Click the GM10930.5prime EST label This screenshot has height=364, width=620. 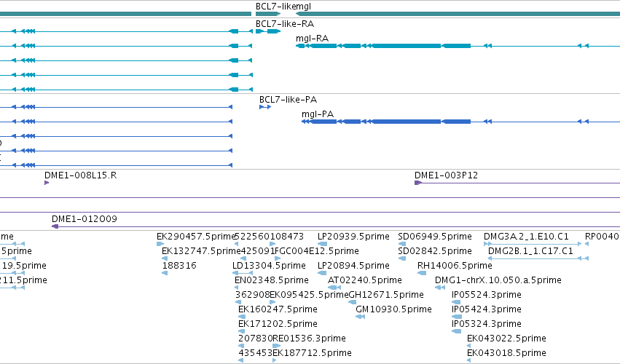(393, 309)
